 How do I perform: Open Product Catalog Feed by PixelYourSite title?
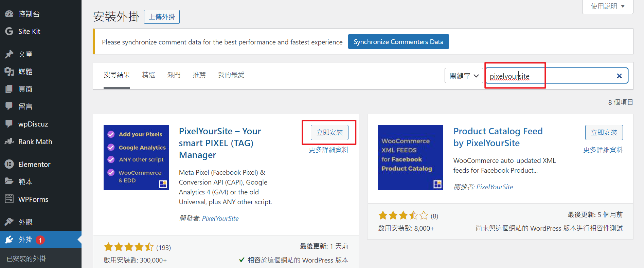click(x=498, y=137)
